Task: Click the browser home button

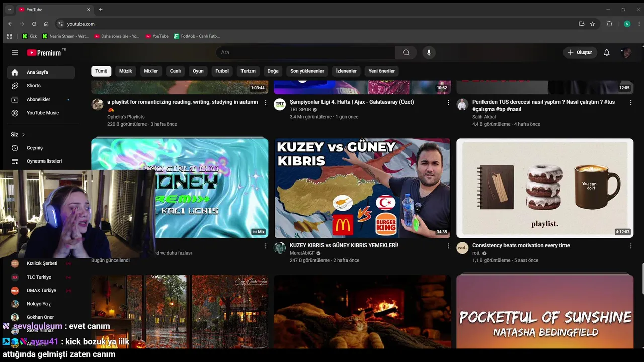Action: [46, 24]
